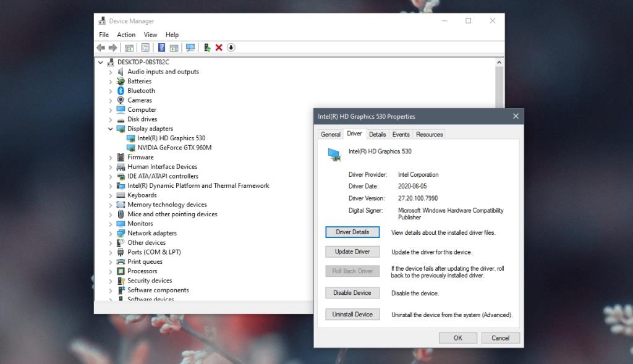The width and height of the screenshot is (633, 364).
Task: Click the scrollbar up arrow in Device Manager
Action: pyautogui.click(x=499, y=62)
